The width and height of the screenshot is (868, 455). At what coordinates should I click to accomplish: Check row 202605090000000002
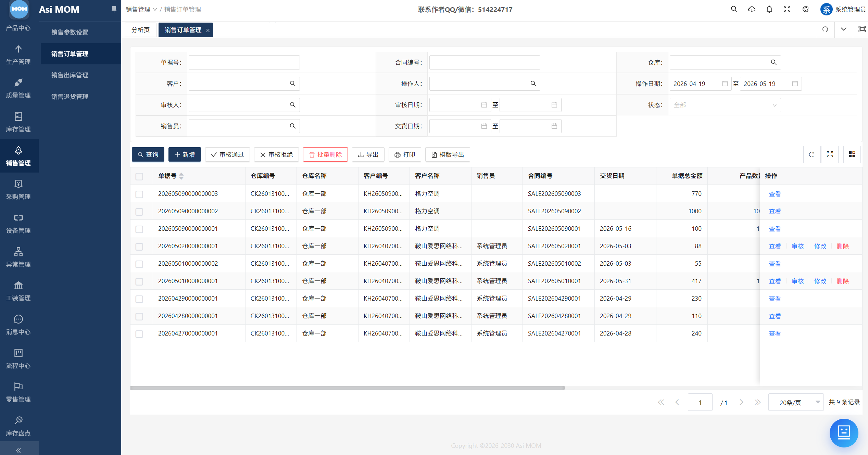139,212
